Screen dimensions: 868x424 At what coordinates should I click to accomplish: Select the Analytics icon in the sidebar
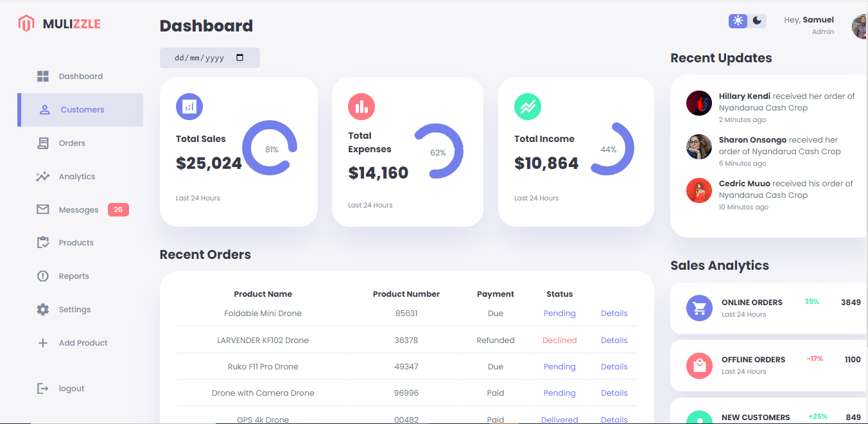tap(42, 176)
